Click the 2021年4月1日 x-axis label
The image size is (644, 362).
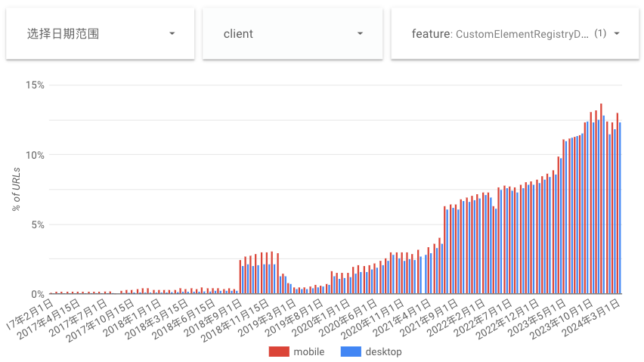402,317
